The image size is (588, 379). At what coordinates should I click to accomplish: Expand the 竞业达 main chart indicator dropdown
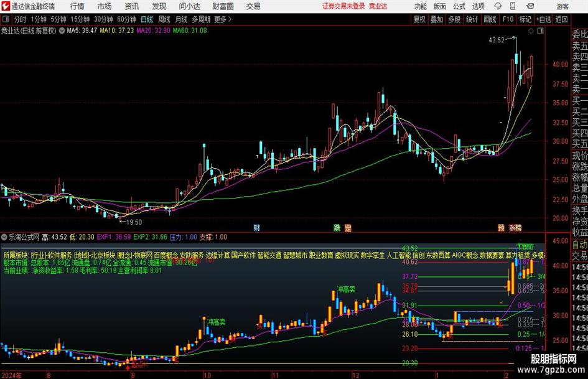[x=62, y=30]
